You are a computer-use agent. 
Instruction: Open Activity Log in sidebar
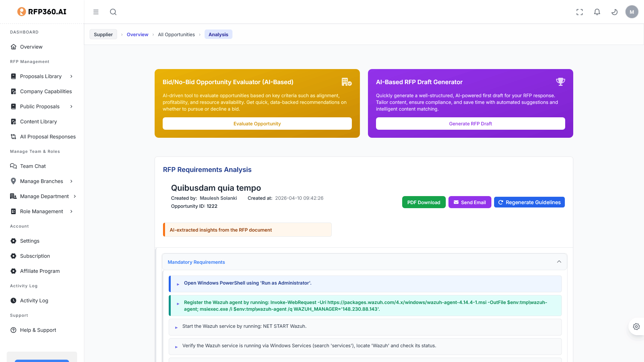pos(34,301)
